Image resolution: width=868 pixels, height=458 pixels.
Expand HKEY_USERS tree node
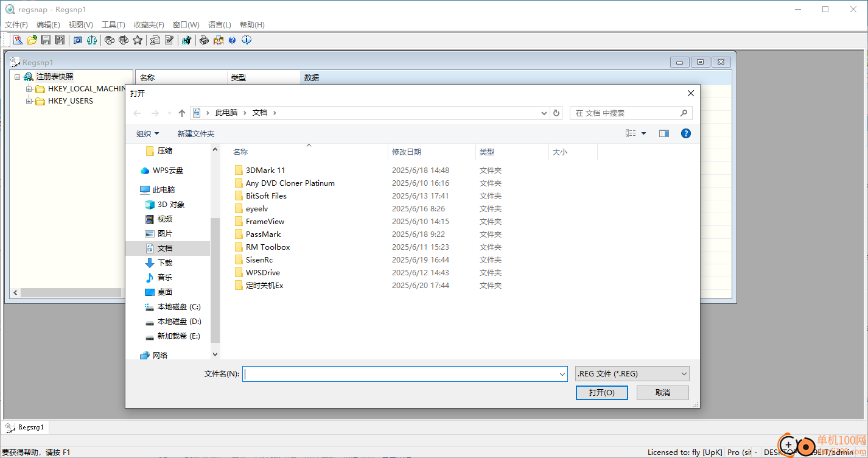coord(29,101)
